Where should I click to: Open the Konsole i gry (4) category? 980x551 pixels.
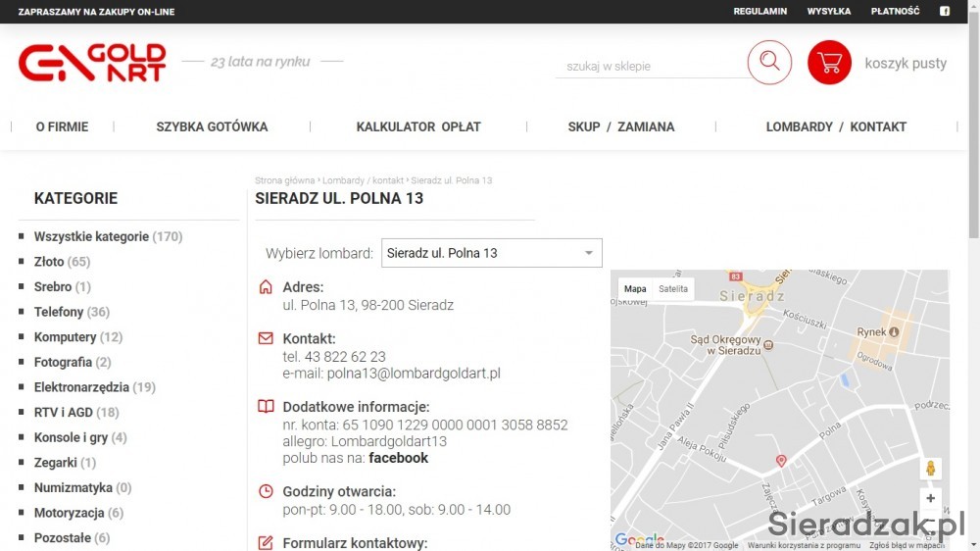coord(80,437)
